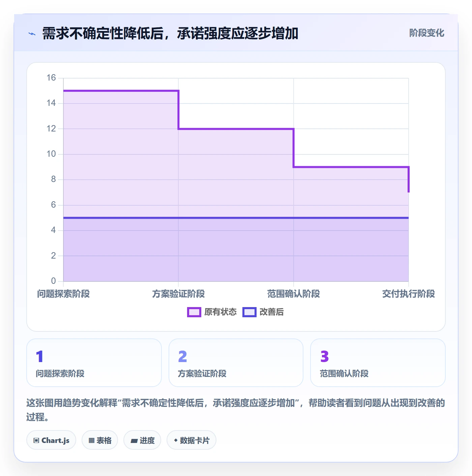Viewport: 472px width, 476px height.
Task: Click the diamond icon in 数据卡片 tag
Action: (x=176, y=440)
